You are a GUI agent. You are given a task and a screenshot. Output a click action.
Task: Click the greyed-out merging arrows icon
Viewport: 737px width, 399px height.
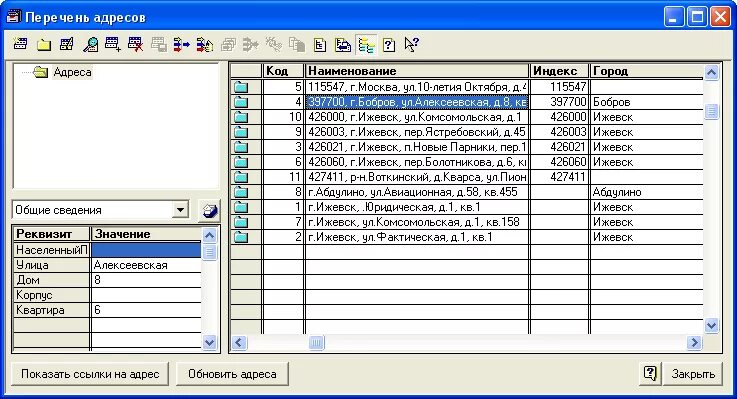pyautogui.click(x=251, y=45)
